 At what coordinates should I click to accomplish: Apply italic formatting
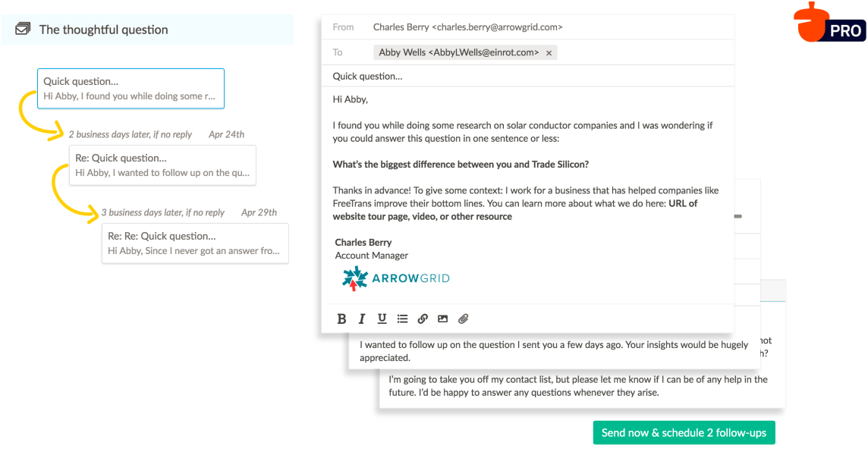362,318
